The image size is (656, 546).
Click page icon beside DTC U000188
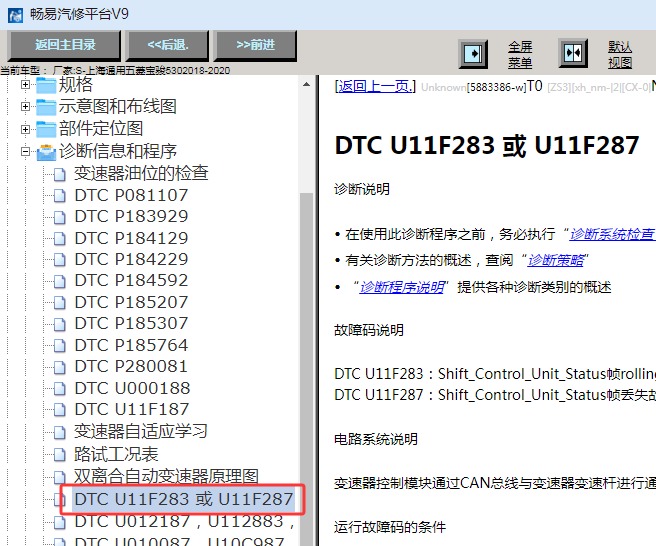59,388
